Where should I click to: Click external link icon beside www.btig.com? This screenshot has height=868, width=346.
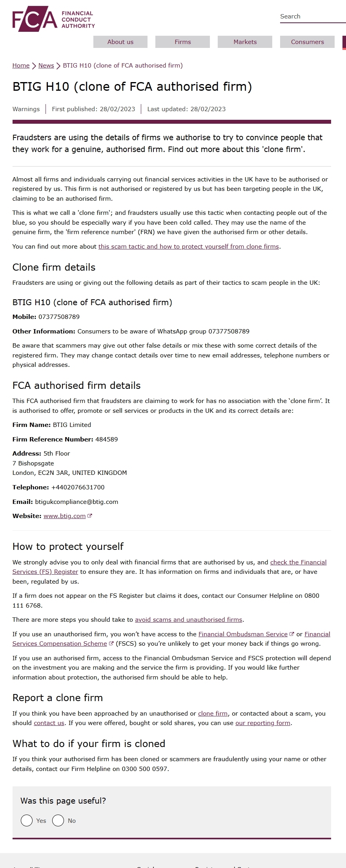(x=90, y=516)
